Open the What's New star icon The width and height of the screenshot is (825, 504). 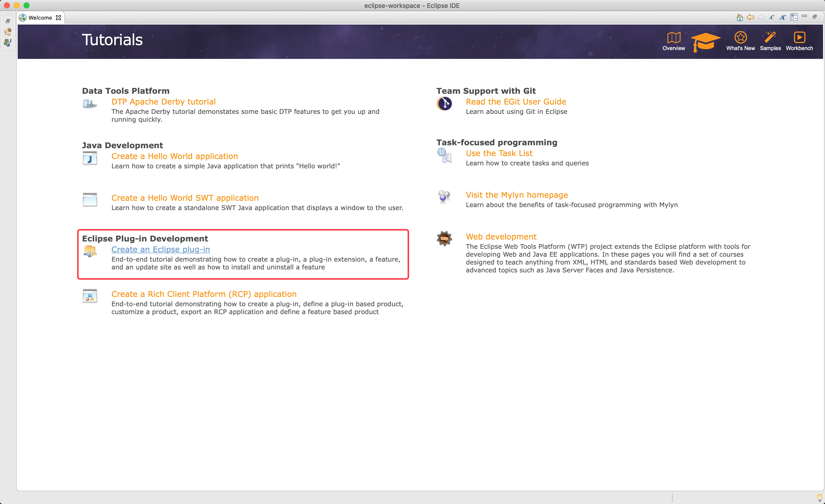pos(740,38)
